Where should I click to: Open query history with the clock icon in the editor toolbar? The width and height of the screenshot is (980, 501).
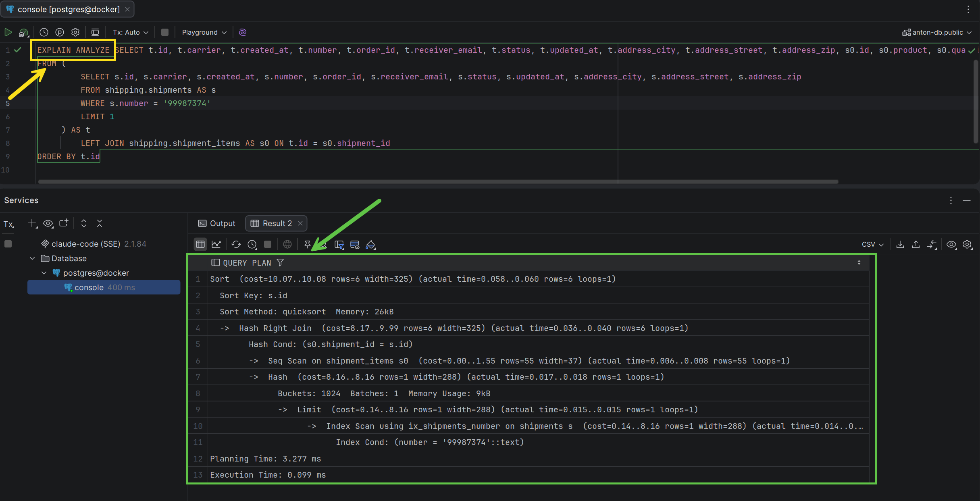[x=44, y=32]
